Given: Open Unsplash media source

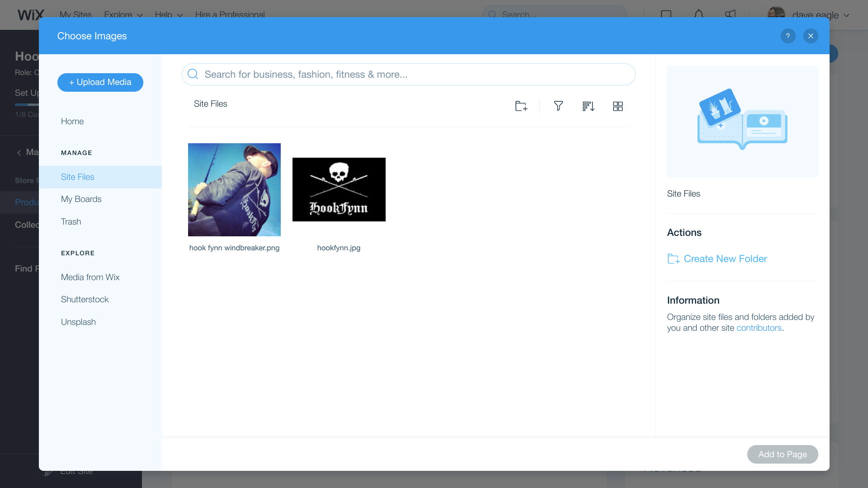Looking at the screenshot, I should coord(79,322).
